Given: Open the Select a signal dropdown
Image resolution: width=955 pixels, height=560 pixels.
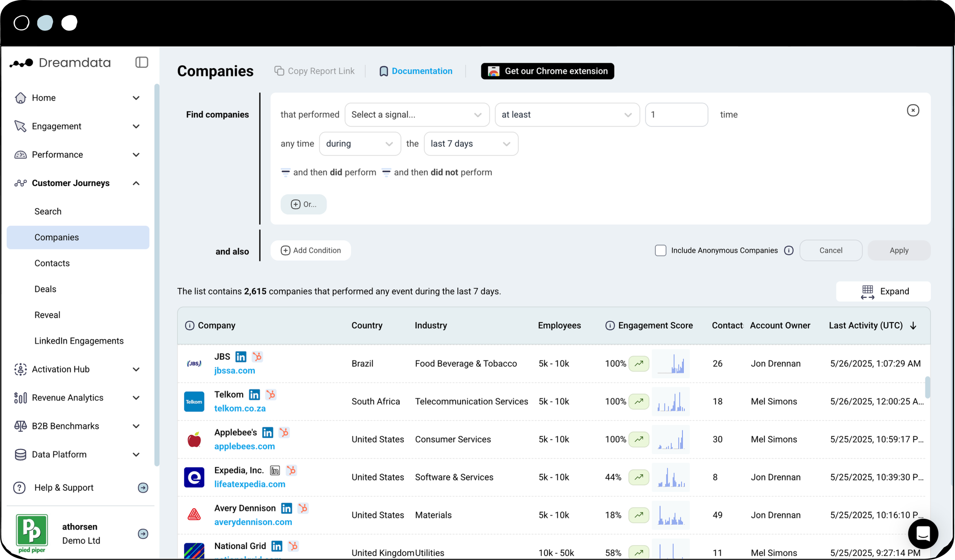Looking at the screenshot, I should tap(417, 115).
